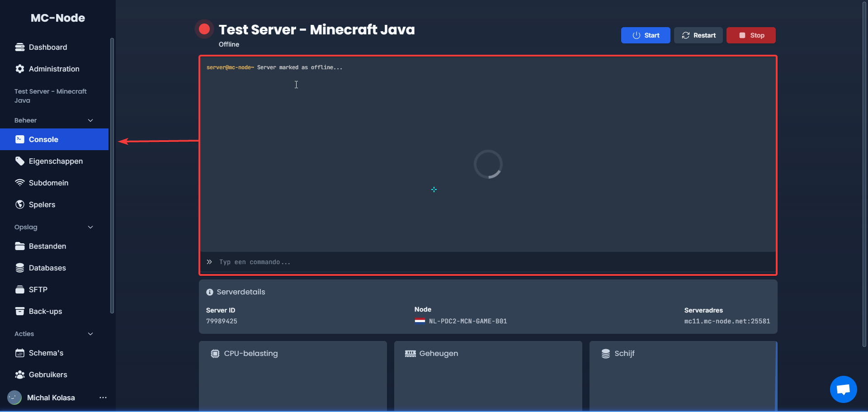Image resolution: width=868 pixels, height=412 pixels.
Task: Click the Console terminal icon
Action: 20,139
